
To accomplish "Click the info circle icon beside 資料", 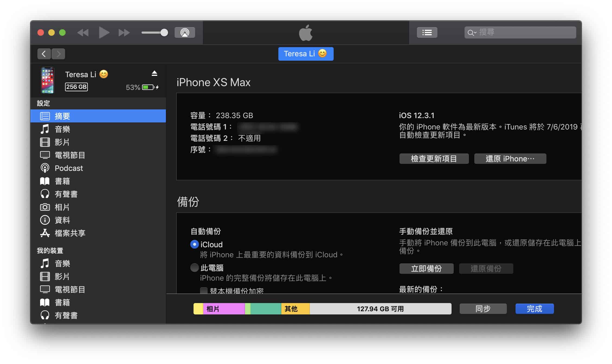I will coord(45,220).
